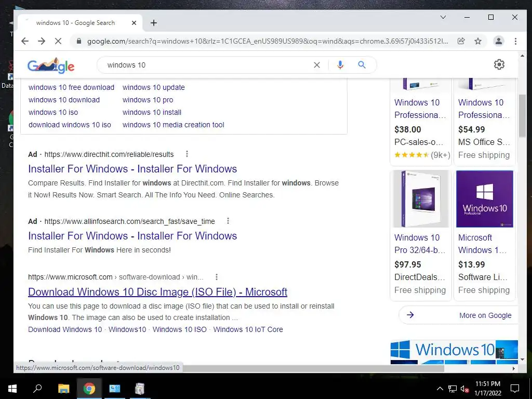Bookmark this page with the star icon

click(x=478, y=41)
